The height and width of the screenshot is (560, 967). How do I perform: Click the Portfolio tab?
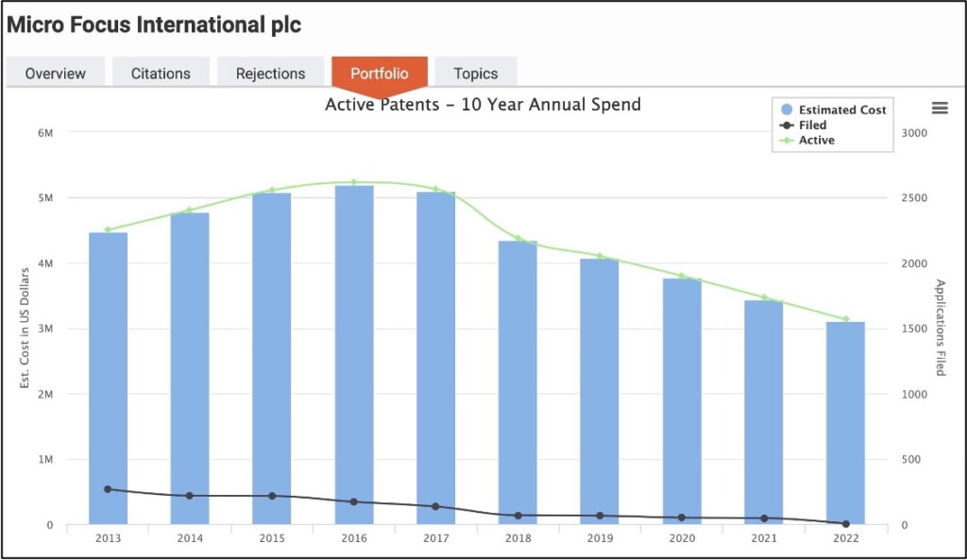point(380,74)
